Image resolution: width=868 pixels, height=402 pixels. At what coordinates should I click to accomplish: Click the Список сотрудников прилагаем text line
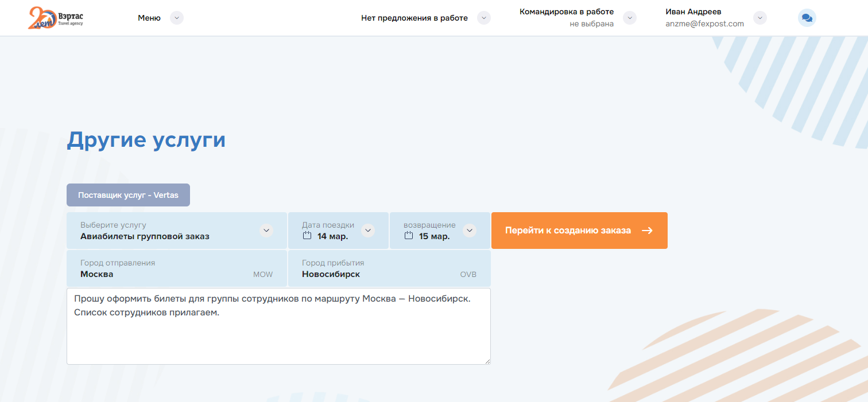point(147,313)
